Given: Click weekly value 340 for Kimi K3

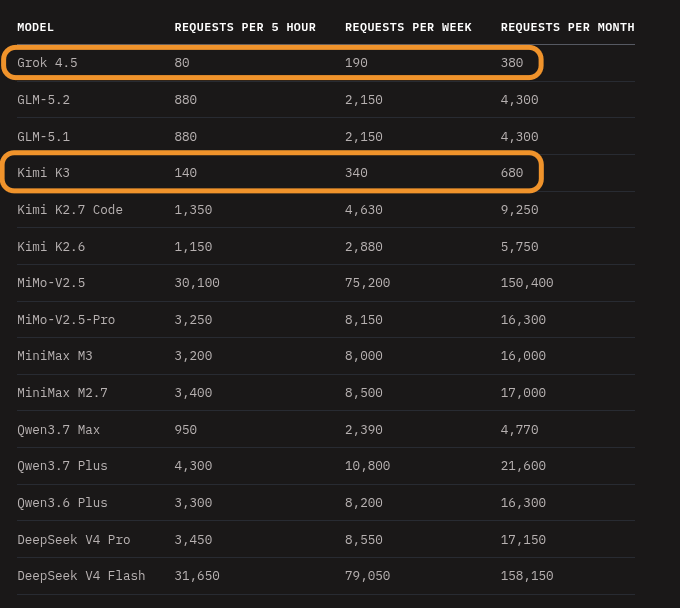Looking at the screenshot, I should tap(356, 173).
